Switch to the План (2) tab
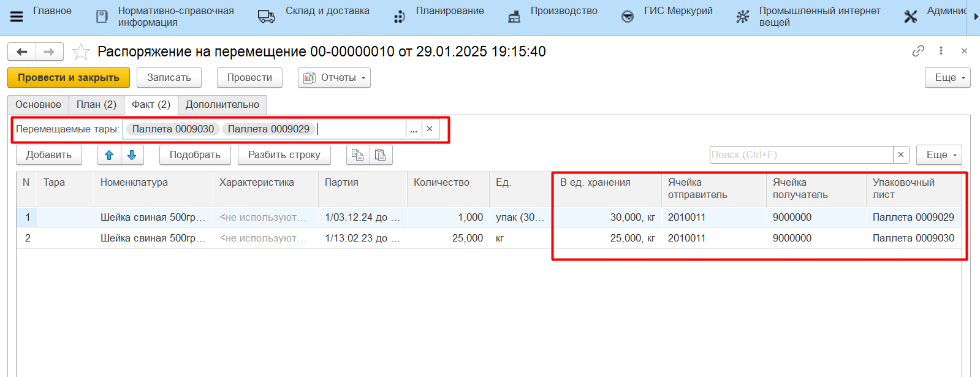 pos(96,105)
